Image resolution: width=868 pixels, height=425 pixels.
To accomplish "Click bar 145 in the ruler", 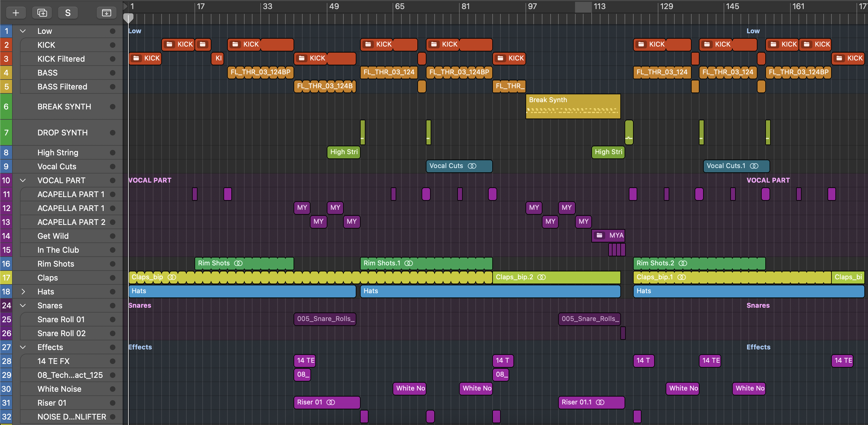I will (x=732, y=6).
